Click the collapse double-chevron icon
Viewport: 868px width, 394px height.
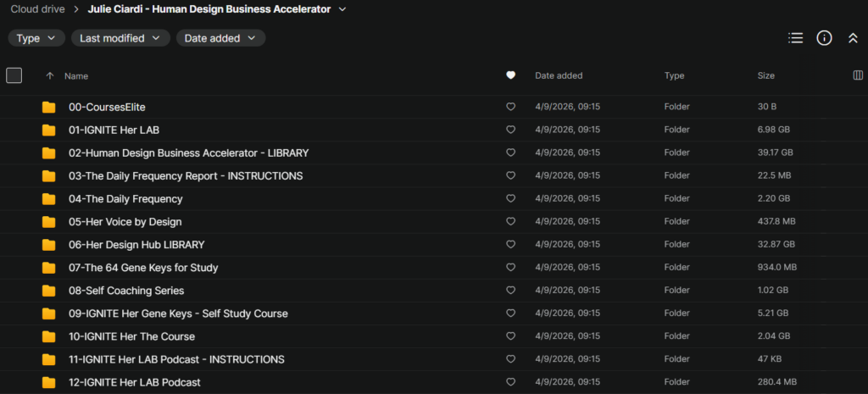(x=853, y=38)
